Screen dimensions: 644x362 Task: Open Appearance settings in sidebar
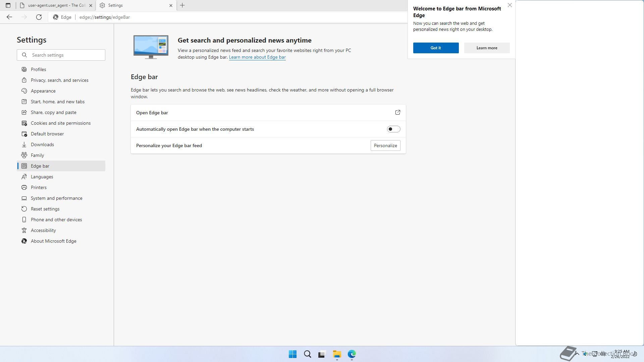[x=43, y=91]
